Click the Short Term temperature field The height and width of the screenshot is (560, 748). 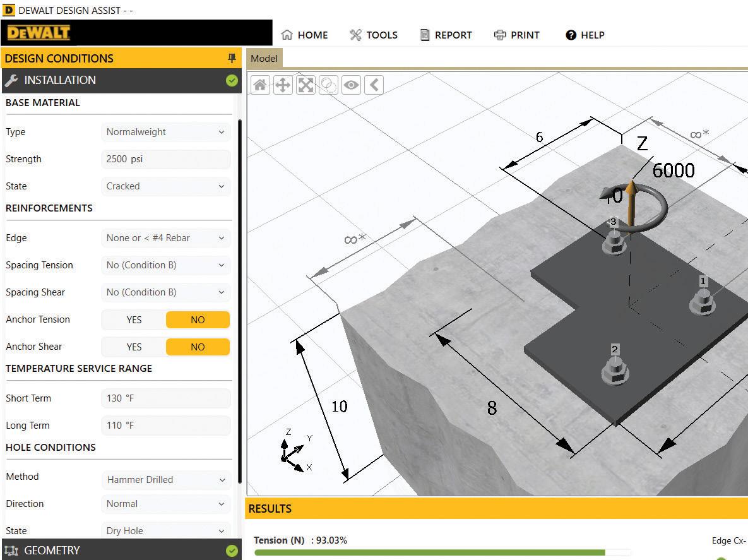point(165,398)
